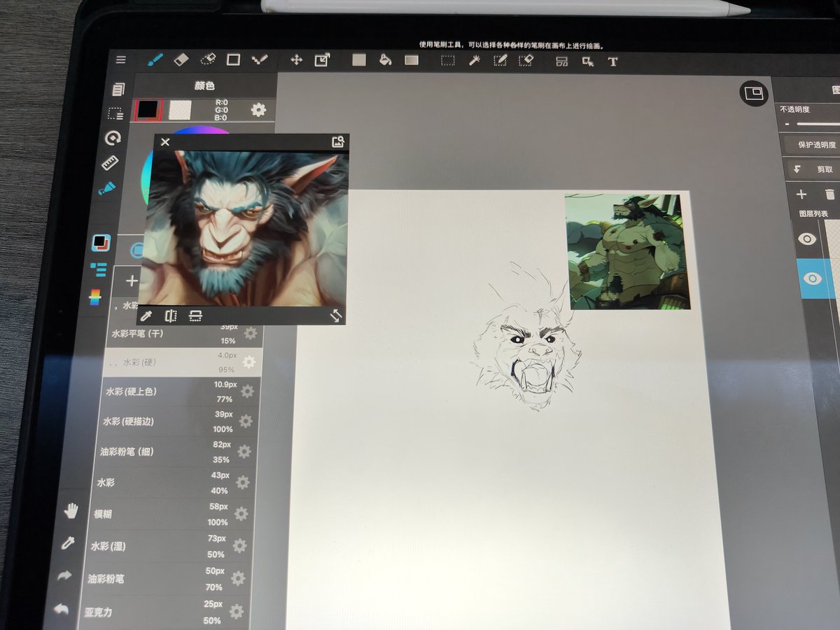Select 水彩(硬上色) brush
The width and height of the screenshot is (840, 630).
pyautogui.click(x=181, y=392)
